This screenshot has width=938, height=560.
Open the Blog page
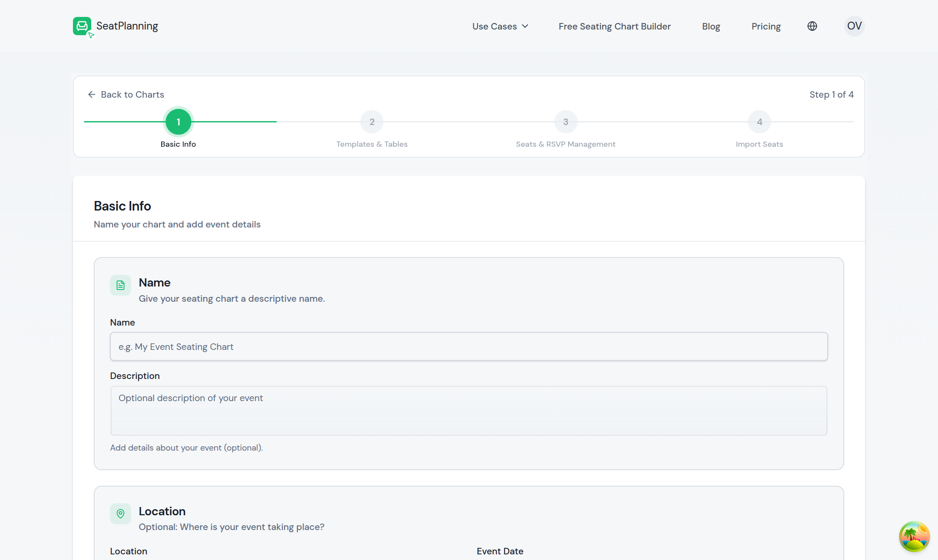click(711, 26)
